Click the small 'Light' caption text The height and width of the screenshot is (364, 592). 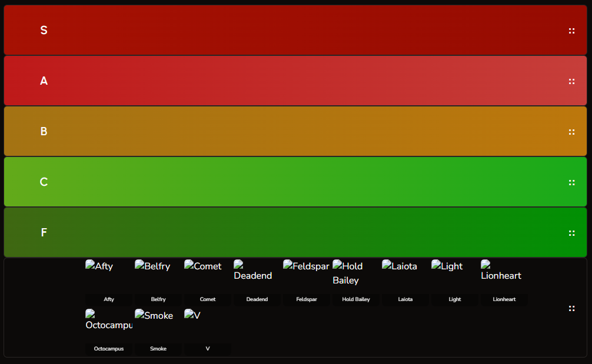pos(455,299)
